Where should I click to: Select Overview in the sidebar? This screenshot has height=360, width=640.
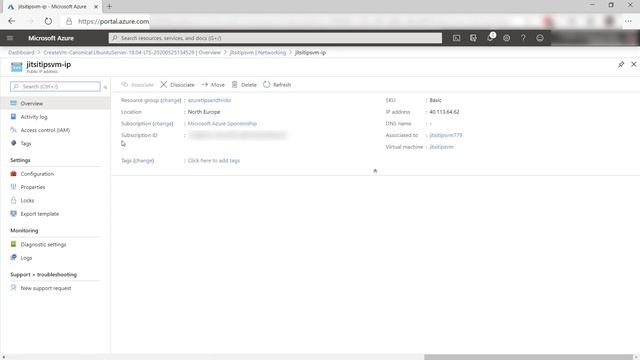click(55, 103)
